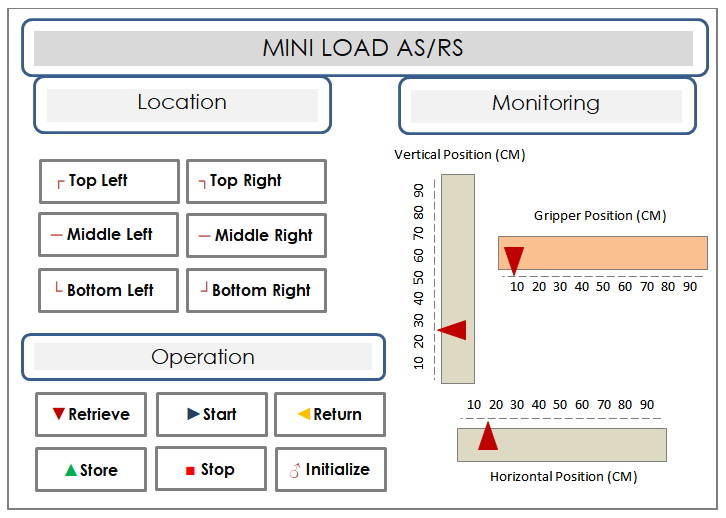This screenshot has height=518, width=726.
Task: Choose the Middle Left location
Action: [x=109, y=234]
